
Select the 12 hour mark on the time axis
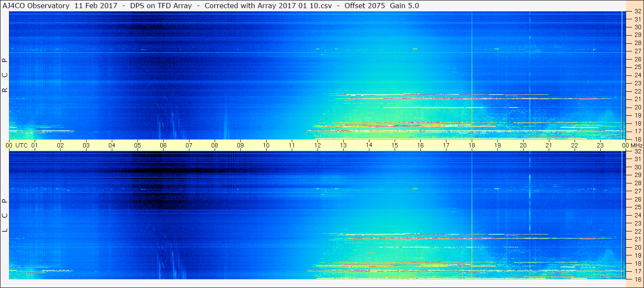point(318,146)
